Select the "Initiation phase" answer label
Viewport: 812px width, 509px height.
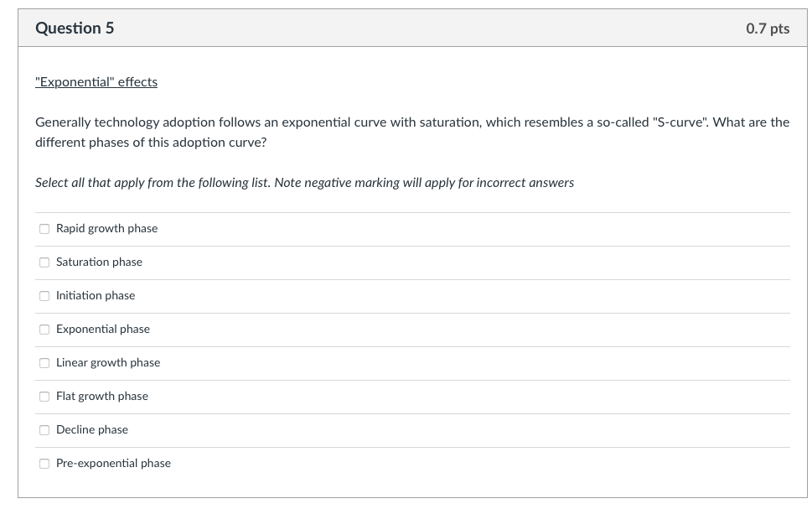95,295
